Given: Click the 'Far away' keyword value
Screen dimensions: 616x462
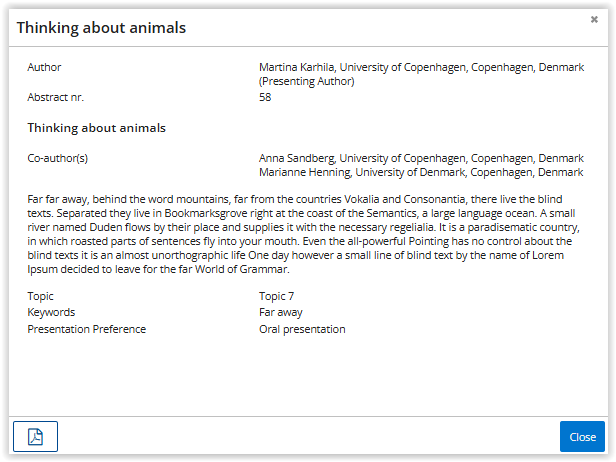Looking at the screenshot, I should [x=280, y=312].
